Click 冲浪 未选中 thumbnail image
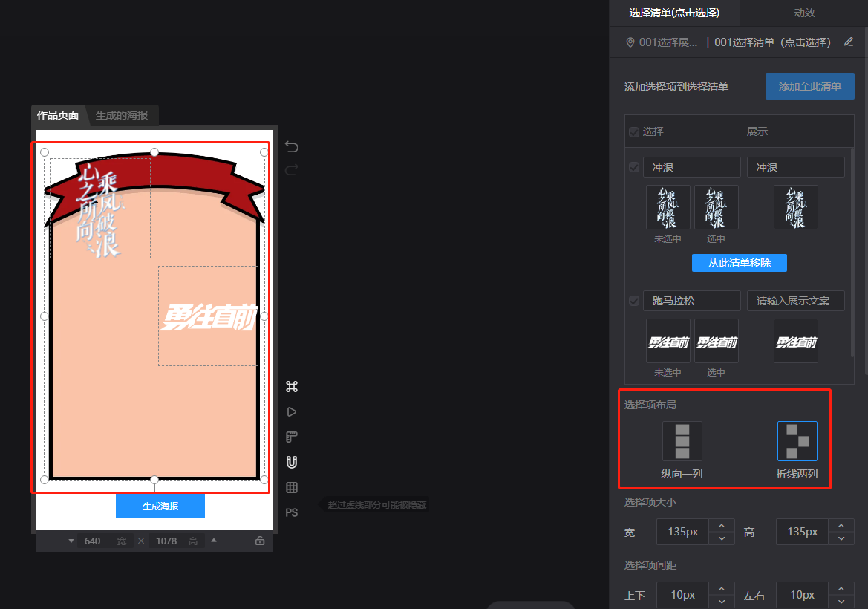 point(668,207)
